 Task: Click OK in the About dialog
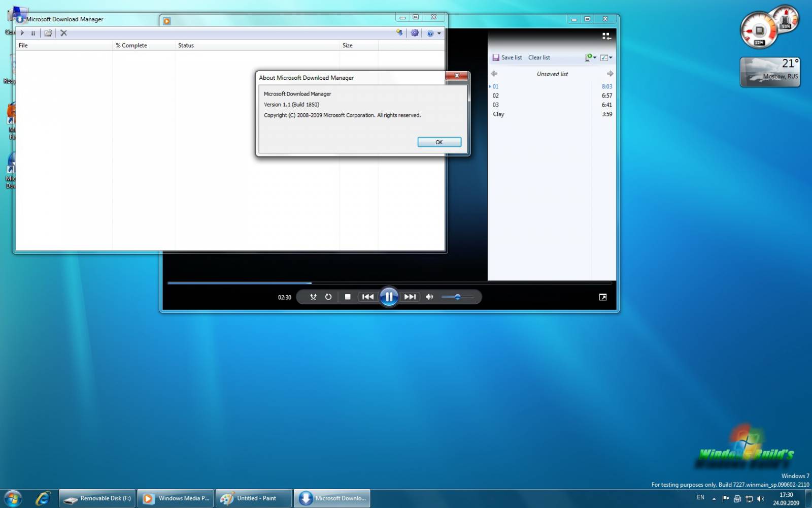439,142
